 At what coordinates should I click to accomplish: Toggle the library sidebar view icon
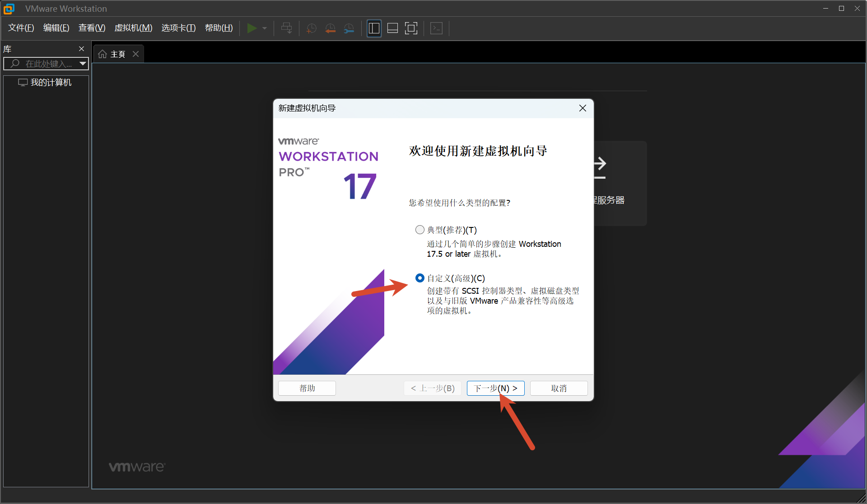coord(374,28)
